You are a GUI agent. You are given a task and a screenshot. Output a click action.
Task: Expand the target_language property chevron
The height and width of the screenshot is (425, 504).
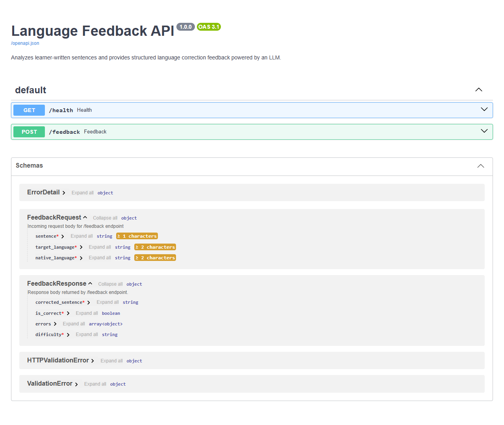point(81,247)
